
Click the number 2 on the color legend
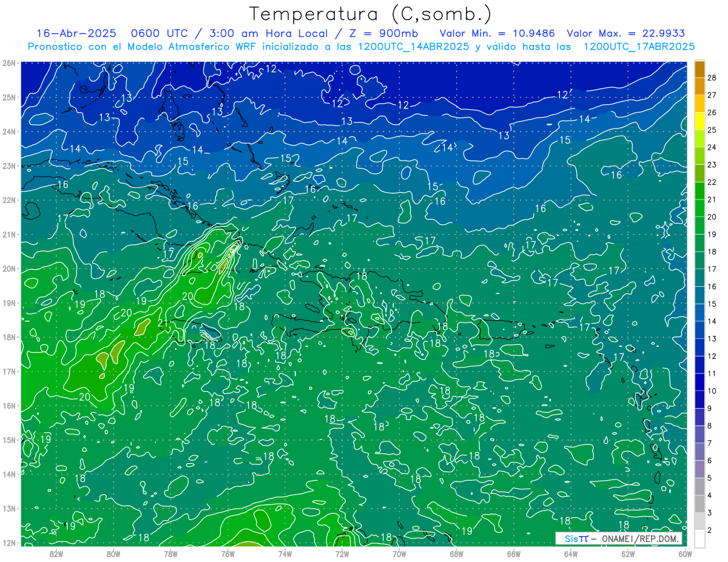pos(710,530)
